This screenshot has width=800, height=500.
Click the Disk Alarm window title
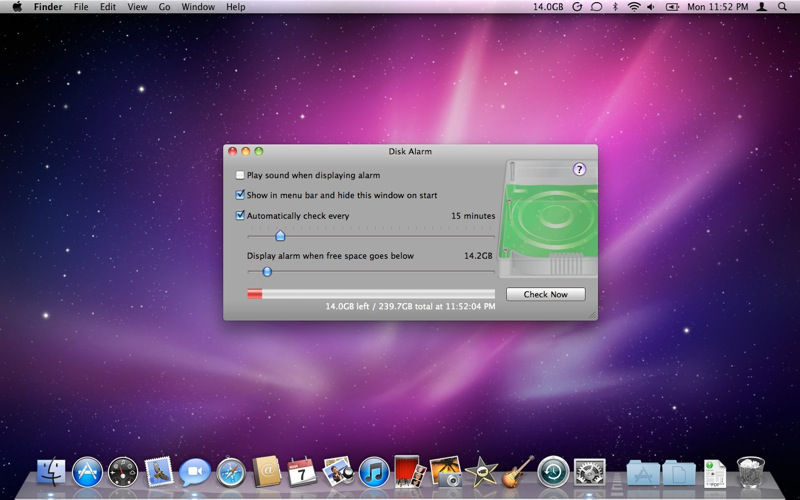pyautogui.click(x=410, y=152)
